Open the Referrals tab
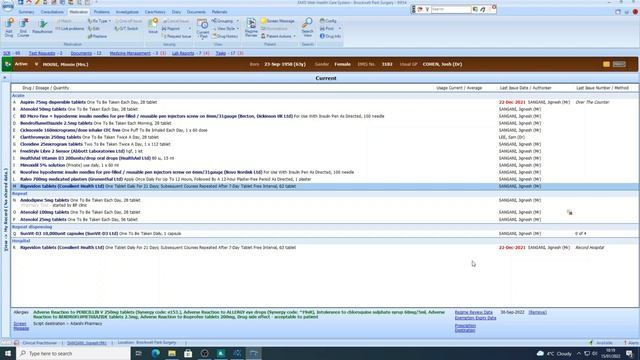Screen dimensions: 640x360 click(220, 12)
